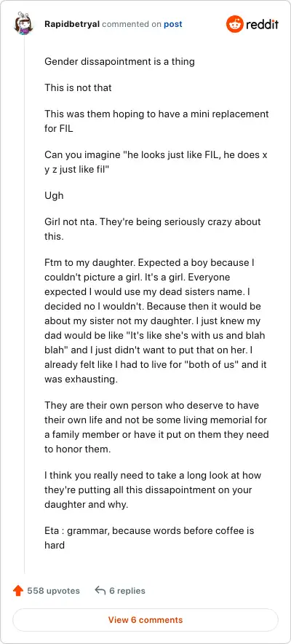291x644 pixels.
Task: Click the orange upvote arrow icon
Action: pyautogui.click(x=18, y=591)
